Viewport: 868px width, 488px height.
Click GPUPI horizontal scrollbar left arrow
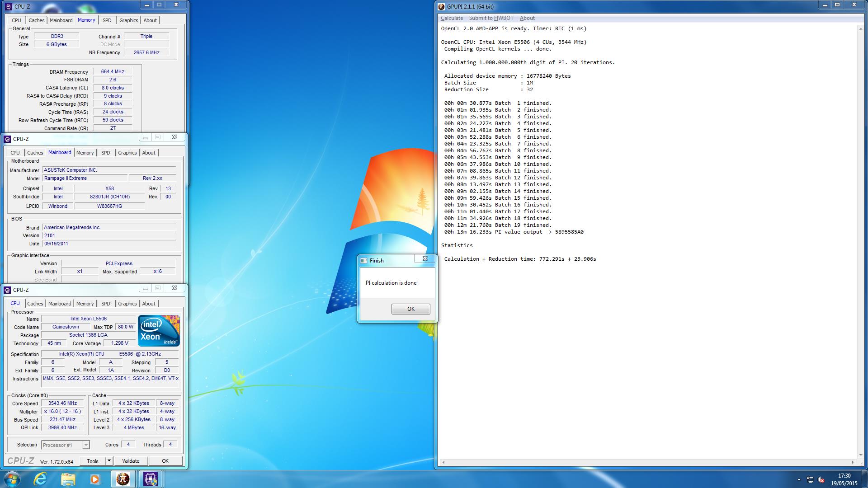click(x=443, y=462)
